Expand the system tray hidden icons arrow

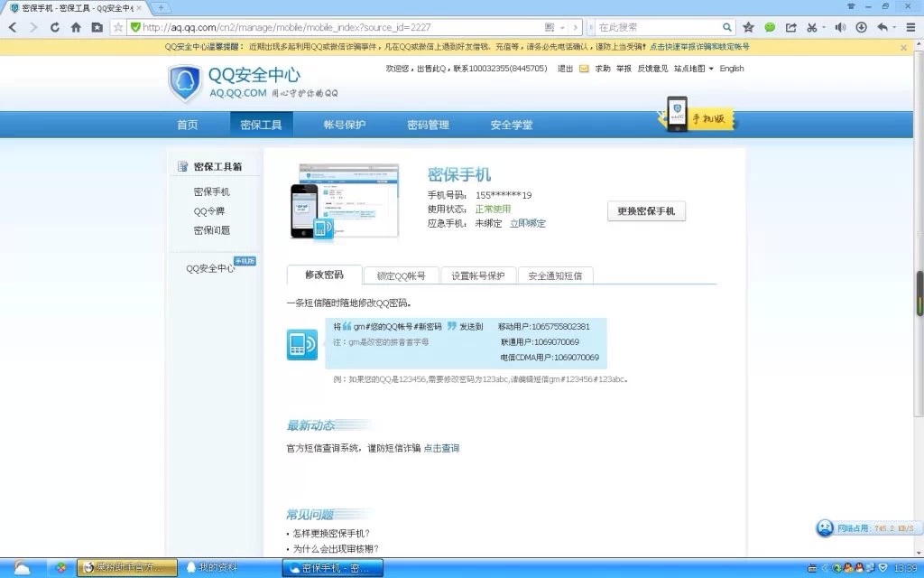[x=825, y=568]
